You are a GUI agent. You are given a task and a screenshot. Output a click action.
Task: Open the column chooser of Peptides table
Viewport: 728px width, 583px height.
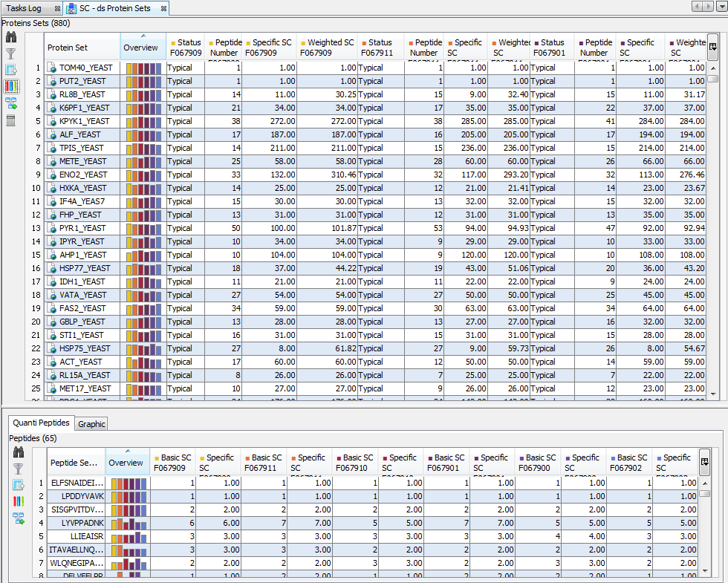point(704,462)
